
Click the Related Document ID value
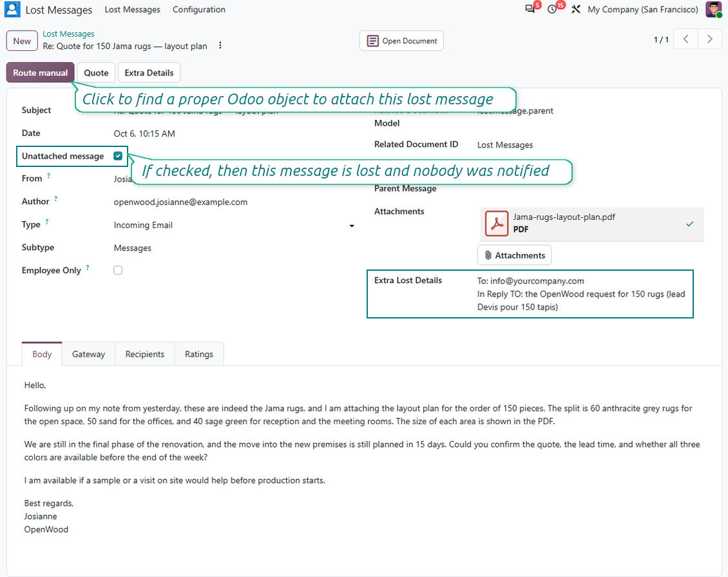(x=505, y=145)
